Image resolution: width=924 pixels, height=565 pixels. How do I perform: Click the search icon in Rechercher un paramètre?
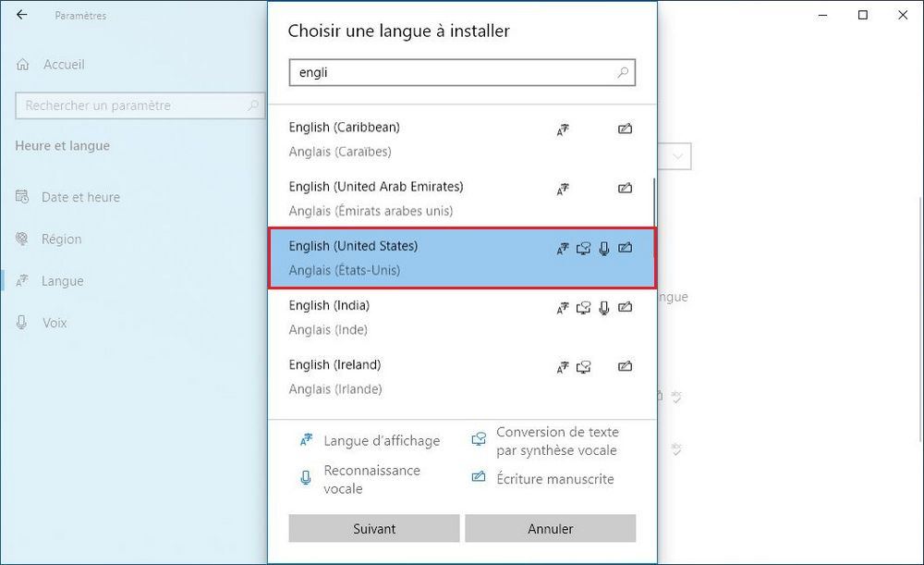252,105
